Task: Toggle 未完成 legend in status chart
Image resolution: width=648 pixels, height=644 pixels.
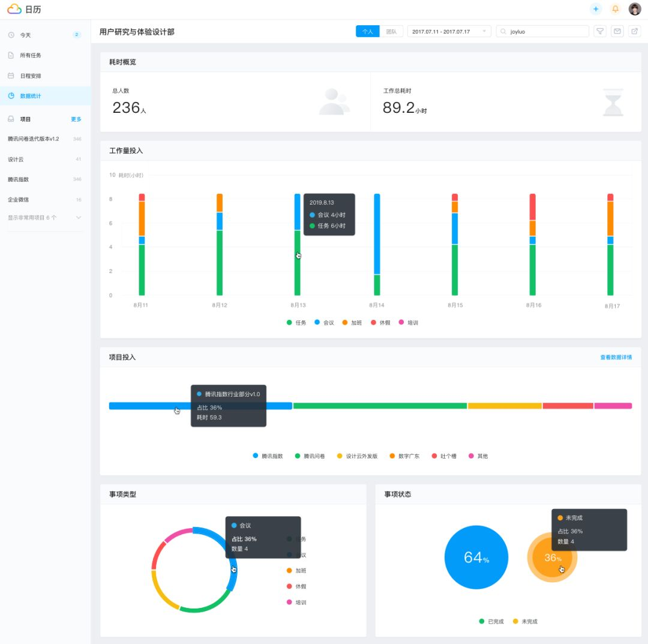Action: point(525,621)
